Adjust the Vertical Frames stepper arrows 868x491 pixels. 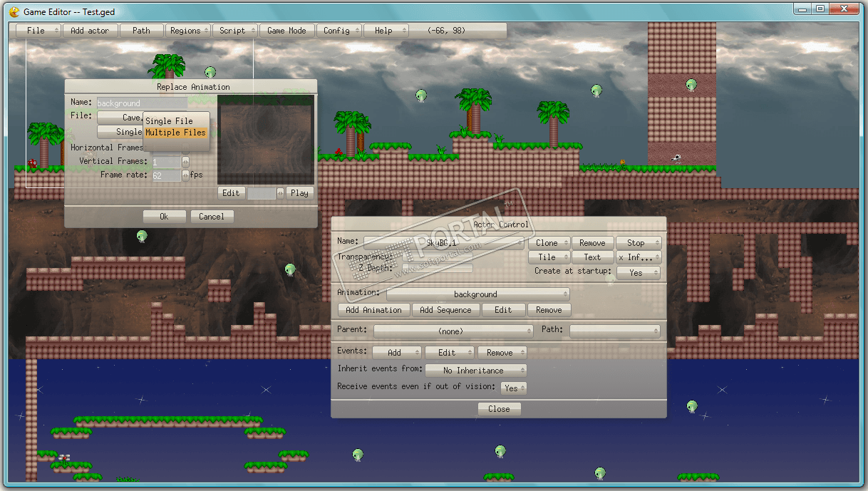coord(186,162)
